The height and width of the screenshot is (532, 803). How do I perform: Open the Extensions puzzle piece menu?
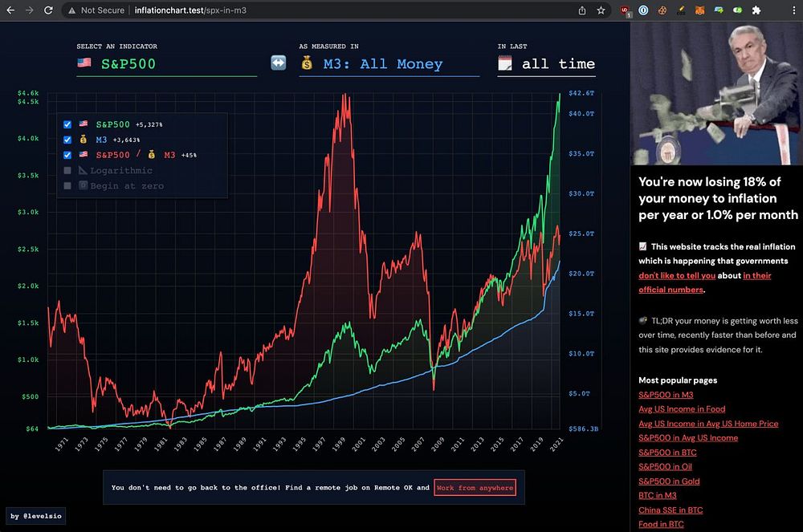click(x=756, y=10)
